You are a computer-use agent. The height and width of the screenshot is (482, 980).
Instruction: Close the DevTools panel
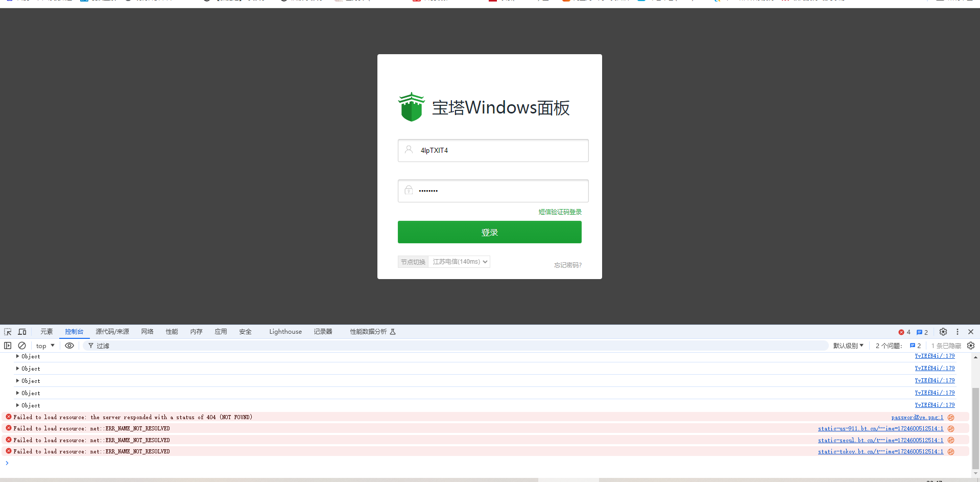[x=971, y=332]
